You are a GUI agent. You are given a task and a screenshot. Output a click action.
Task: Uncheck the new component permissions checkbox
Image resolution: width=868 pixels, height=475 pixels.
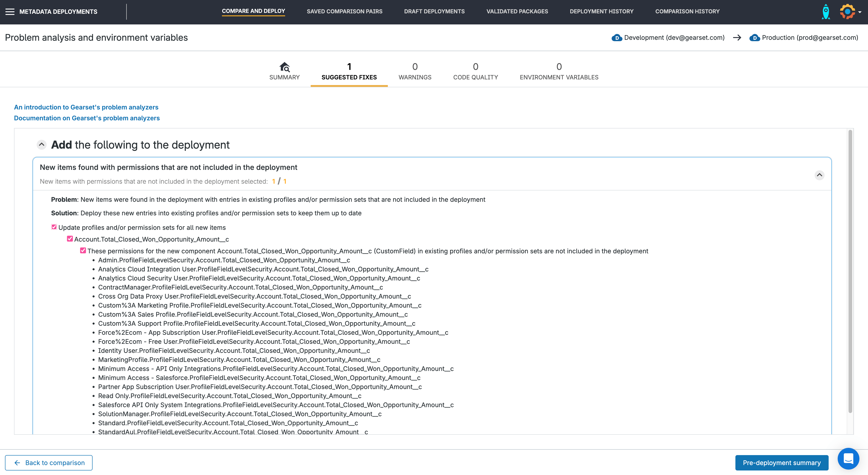[x=83, y=250]
